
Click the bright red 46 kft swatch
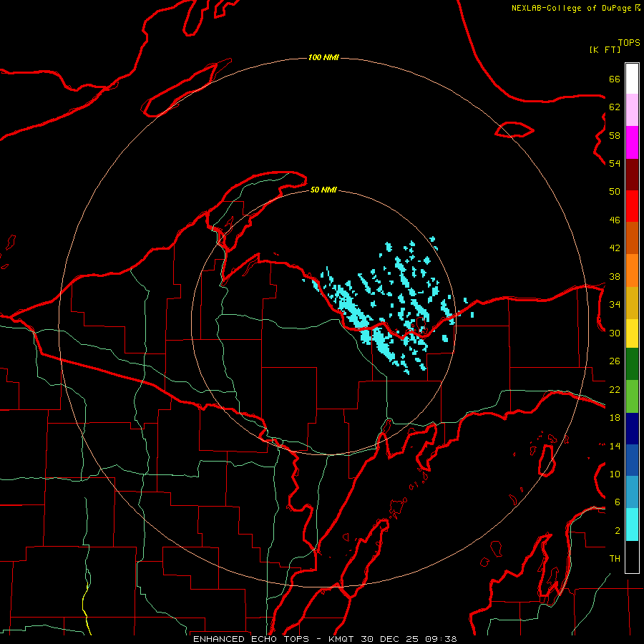[x=632, y=206]
